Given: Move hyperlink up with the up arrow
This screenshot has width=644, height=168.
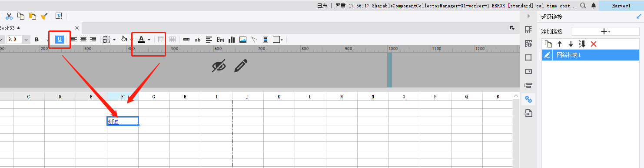Looking at the screenshot, I should pyautogui.click(x=560, y=44).
